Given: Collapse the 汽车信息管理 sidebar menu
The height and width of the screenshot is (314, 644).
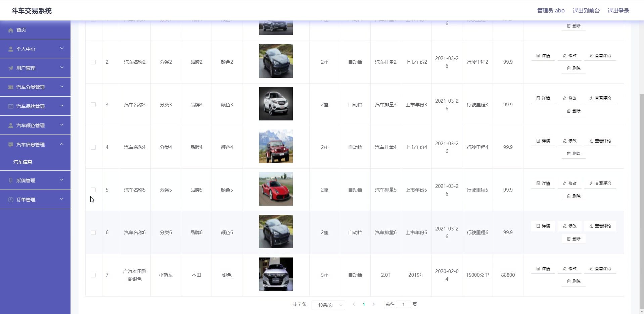Looking at the screenshot, I should [x=35, y=145].
